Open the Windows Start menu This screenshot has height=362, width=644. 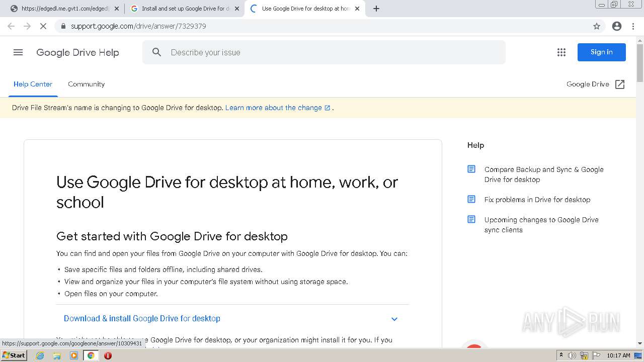[14, 355]
